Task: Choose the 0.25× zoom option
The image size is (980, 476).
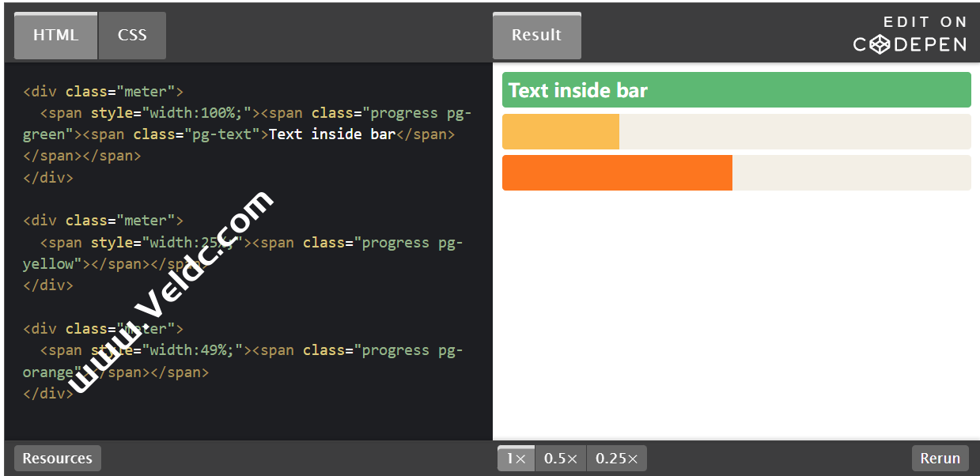Action: [616, 458]
